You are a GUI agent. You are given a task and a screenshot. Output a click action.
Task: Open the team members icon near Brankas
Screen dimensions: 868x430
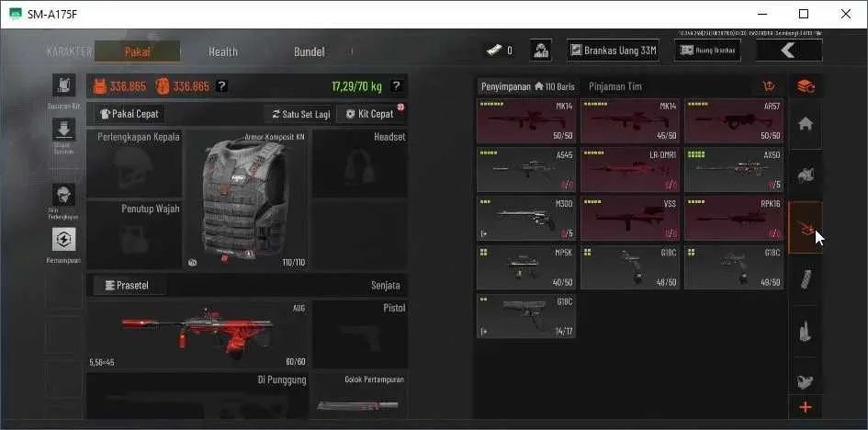pyautogui.click(x=540, y=51)
